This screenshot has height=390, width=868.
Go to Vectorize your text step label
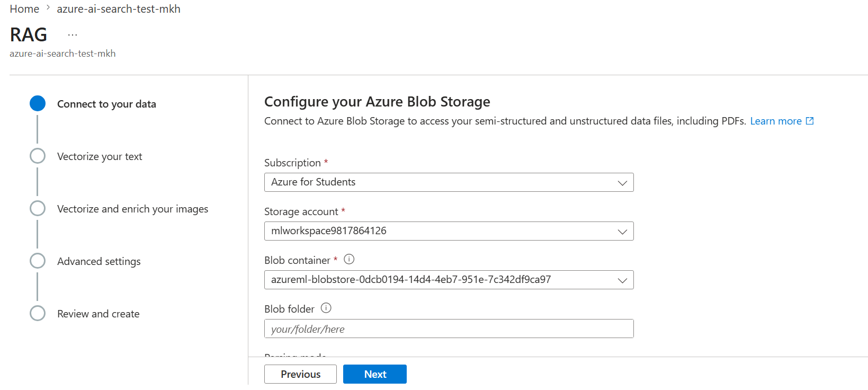click(x=100, y=156)
